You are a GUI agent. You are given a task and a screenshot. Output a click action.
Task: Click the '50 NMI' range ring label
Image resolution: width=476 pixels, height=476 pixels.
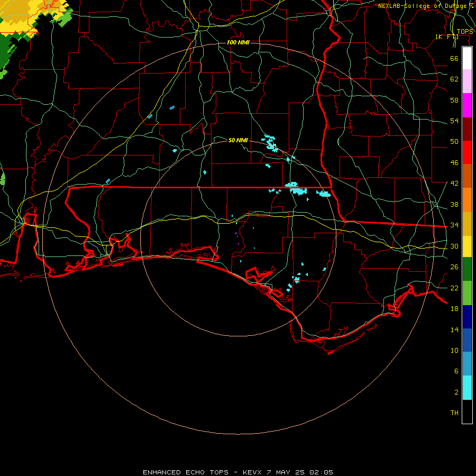point(238,140)
